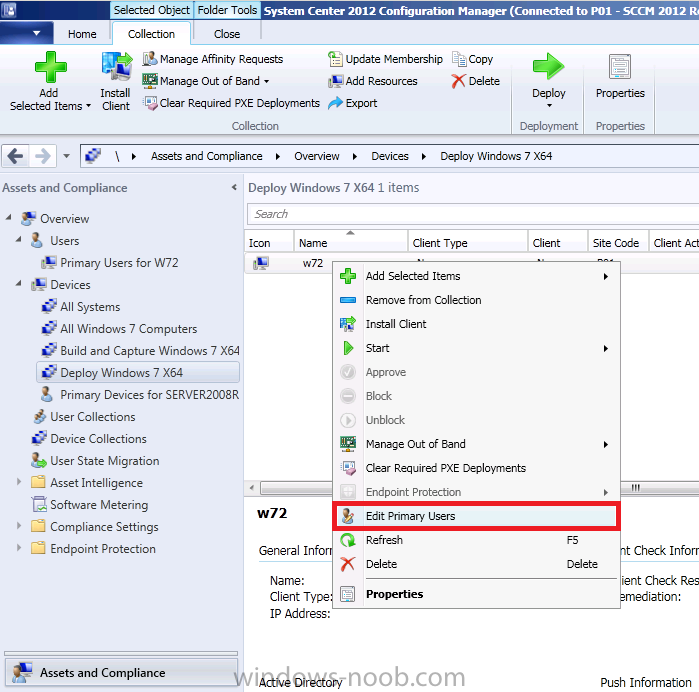The image size is (699, 692).
Task: Open the Add Selected Items ribbon dropdown arrow
Action: click(88, 106)
